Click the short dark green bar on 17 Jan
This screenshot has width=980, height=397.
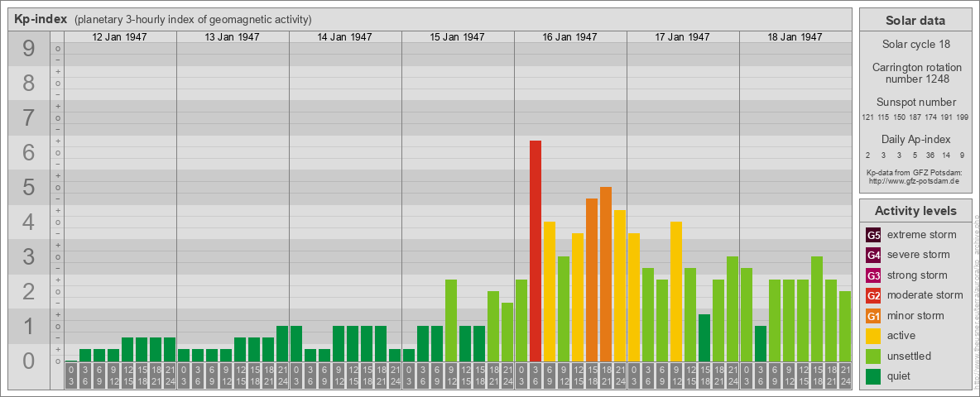(704, 337)
